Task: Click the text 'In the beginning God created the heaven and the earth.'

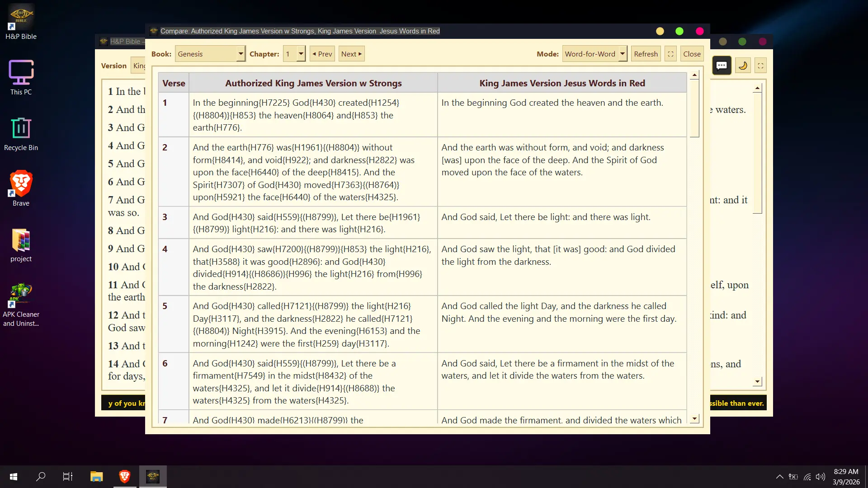Action: coord(552,103)
